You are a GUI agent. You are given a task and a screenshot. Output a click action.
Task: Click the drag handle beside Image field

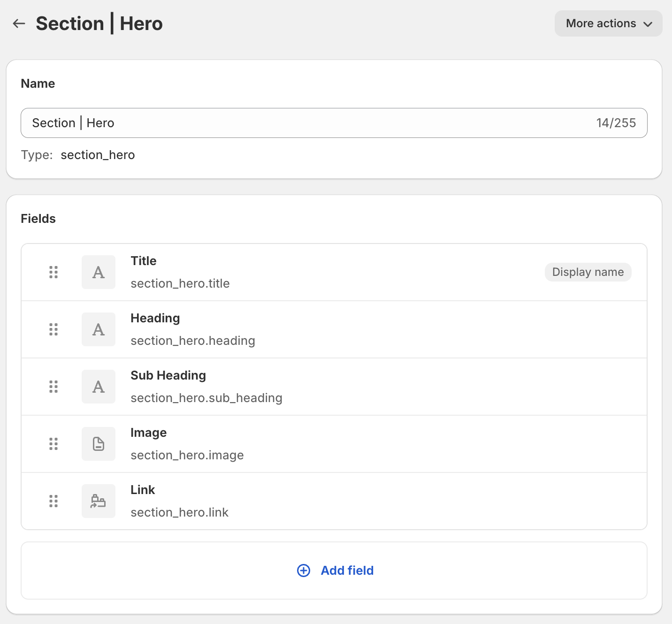coord(53,443)
